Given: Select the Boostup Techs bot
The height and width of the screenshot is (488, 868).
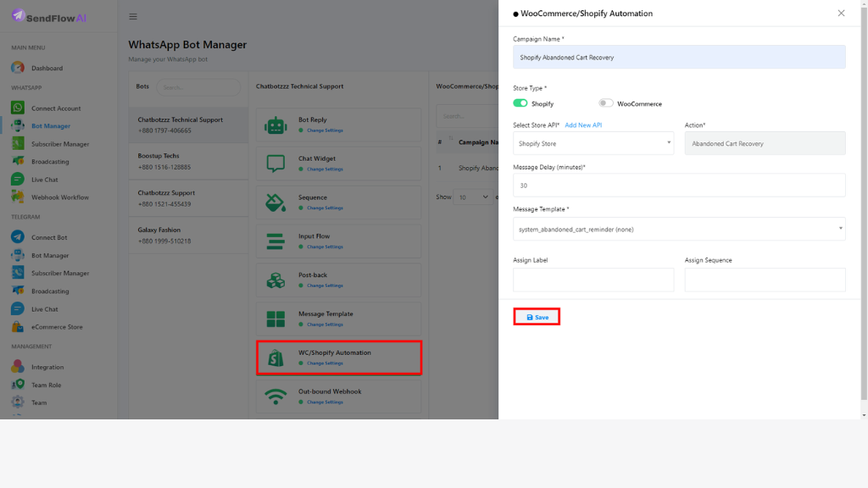Looking at the screenshot, I should [x=189, y=161].
